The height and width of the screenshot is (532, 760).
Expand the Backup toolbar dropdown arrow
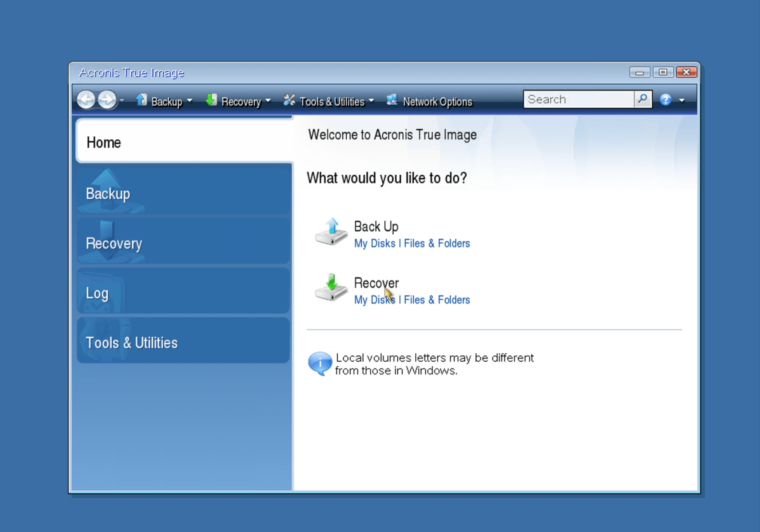(x=190, y=101)
